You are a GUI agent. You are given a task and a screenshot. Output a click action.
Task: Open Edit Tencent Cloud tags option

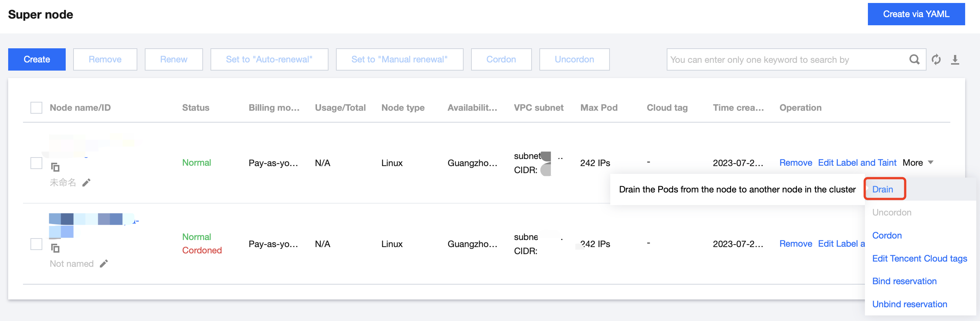point(919,258)
